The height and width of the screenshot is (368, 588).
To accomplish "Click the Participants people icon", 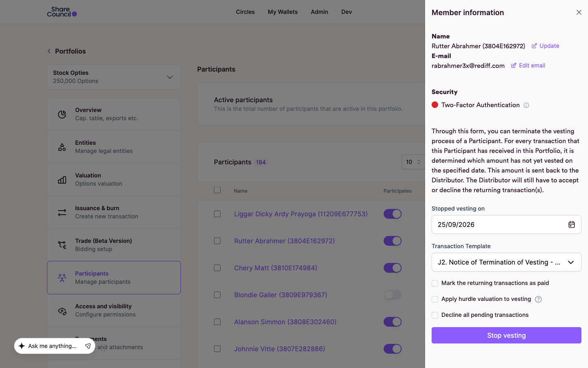I will point(62,278).
